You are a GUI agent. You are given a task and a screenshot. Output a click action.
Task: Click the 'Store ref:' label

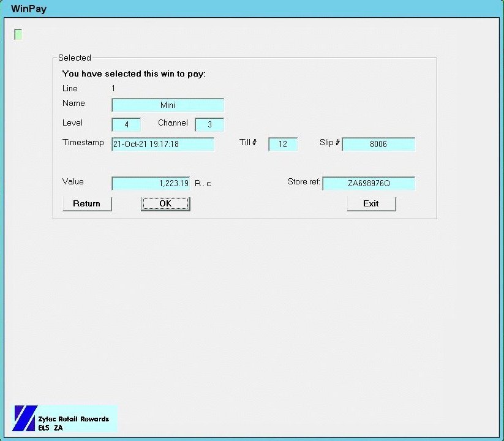304,182
